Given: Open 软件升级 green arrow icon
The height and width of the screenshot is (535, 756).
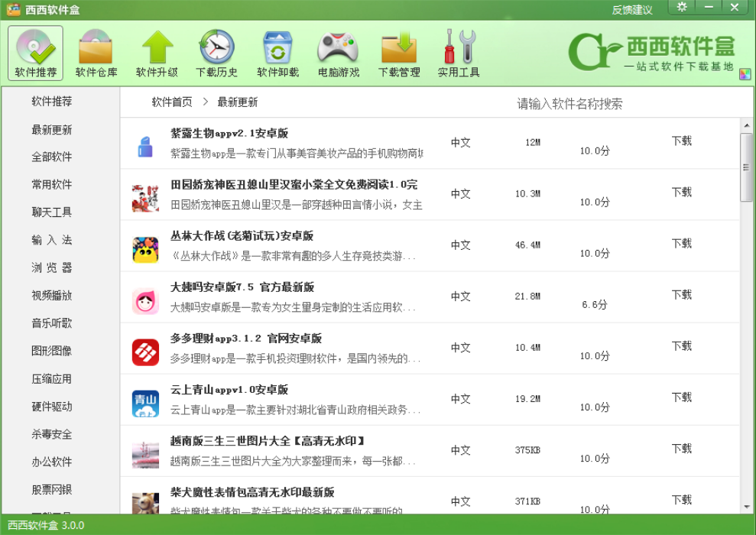Looking at the screenshot, I should pyautogui.click(x=157, y=53).
